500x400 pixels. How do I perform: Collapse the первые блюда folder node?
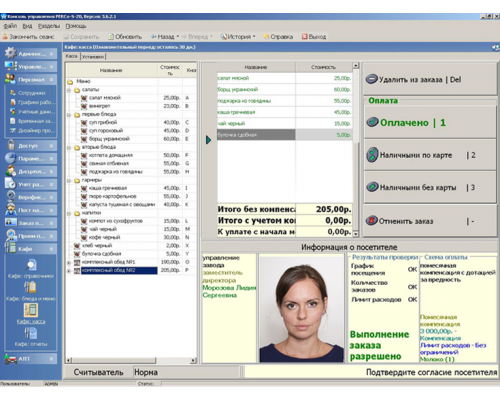tap(69, 115)
